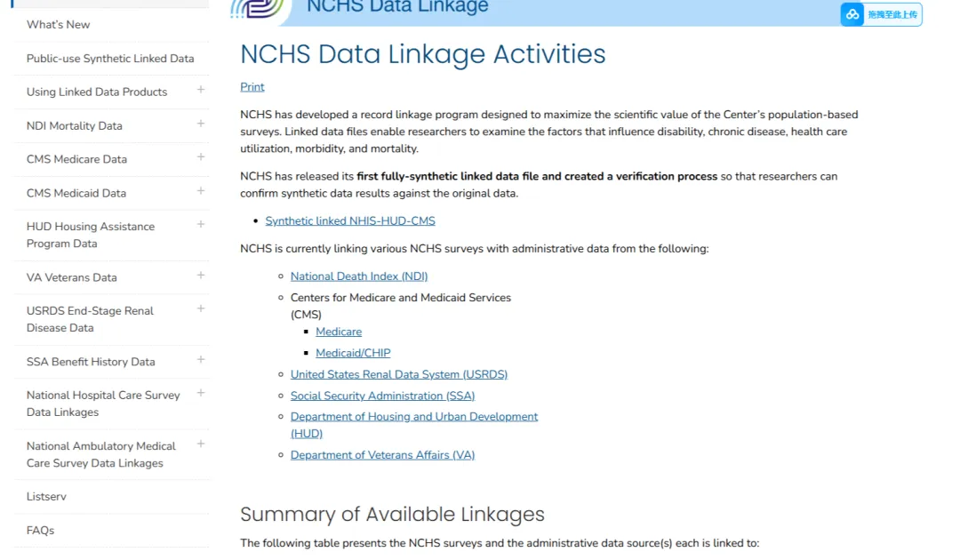Open the Medicaid/CHIP link
The height and width of the screenshot is (560, 960).
click(353, 353)
